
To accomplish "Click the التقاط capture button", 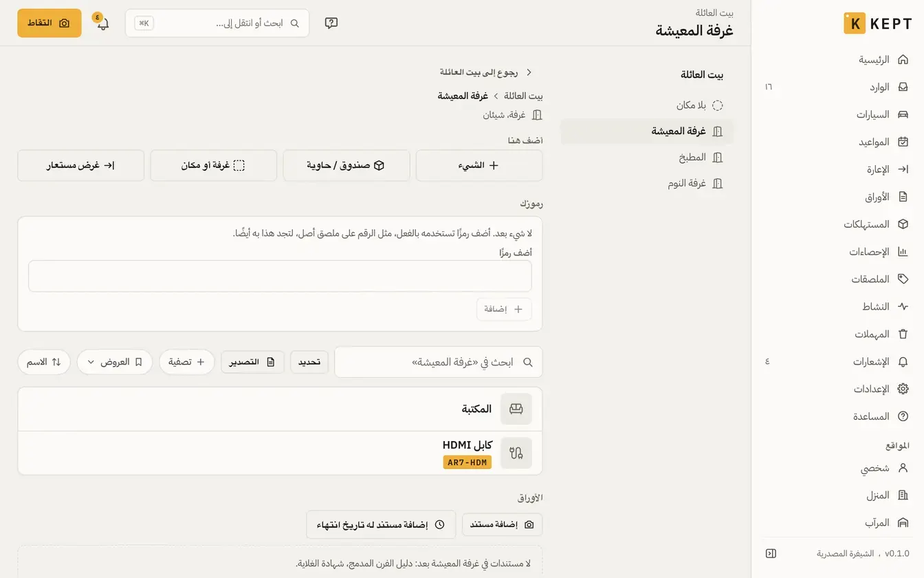I will click(x=49, y=23).
